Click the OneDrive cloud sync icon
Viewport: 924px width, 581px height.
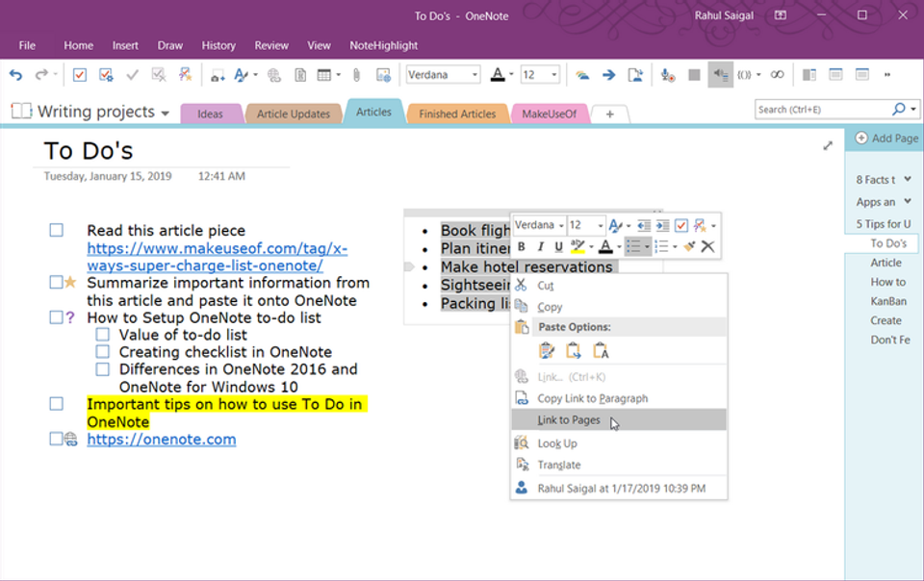tap(582, 75)
